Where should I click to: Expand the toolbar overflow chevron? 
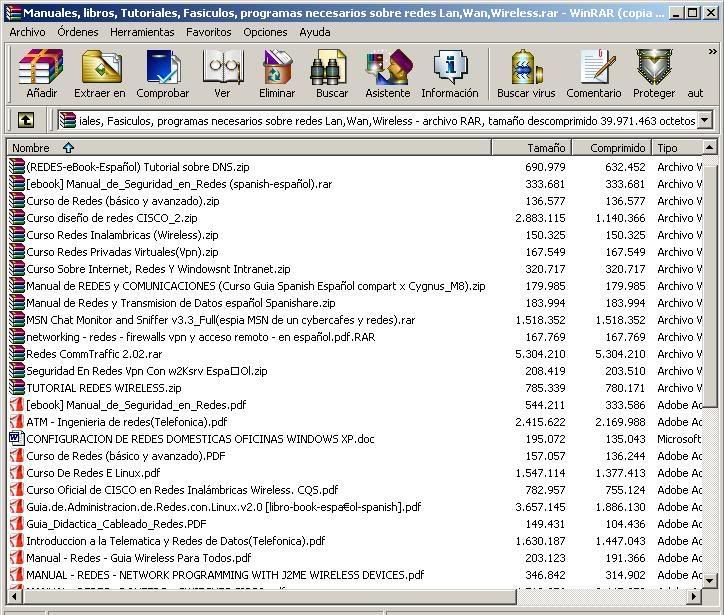coord(712,52)
